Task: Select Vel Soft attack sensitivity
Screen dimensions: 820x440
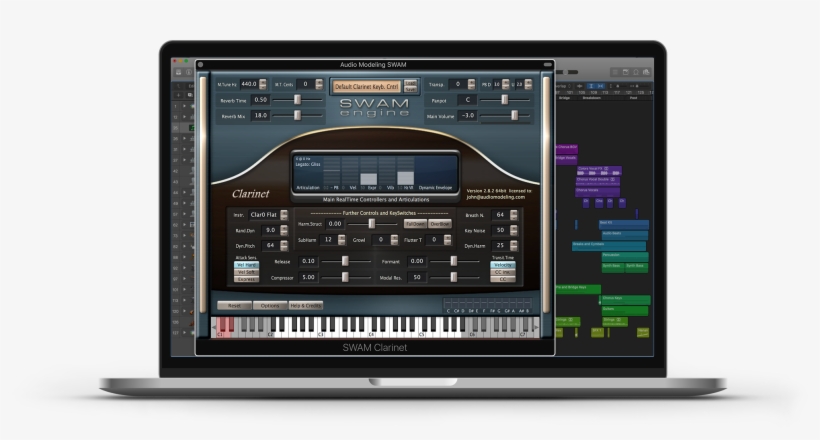Action: 246,272
